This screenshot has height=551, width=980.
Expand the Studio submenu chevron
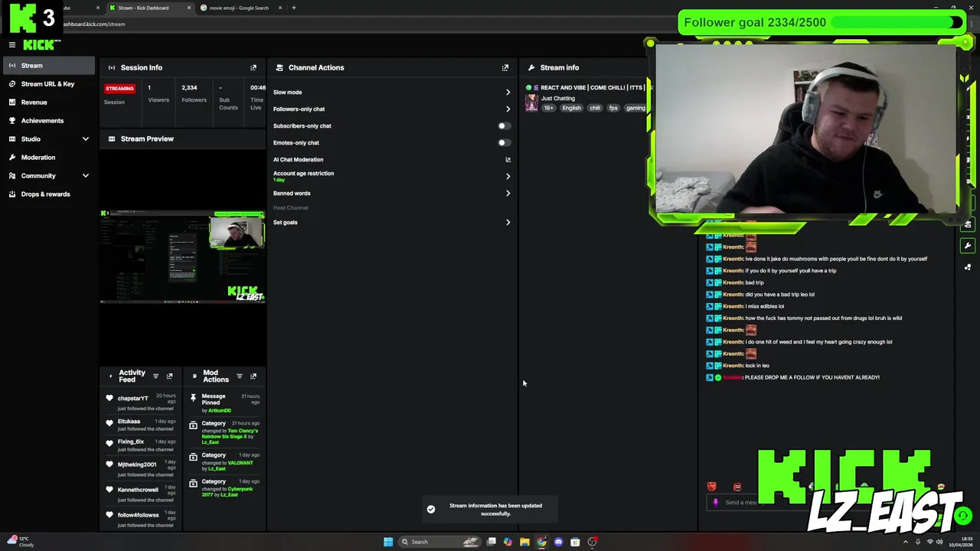click(x=85, y=139)
